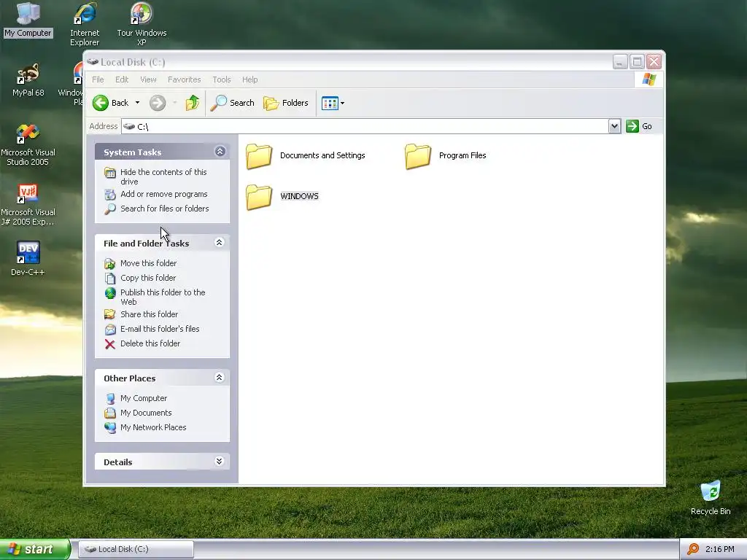Expand the Address bar dropdown

614,126
